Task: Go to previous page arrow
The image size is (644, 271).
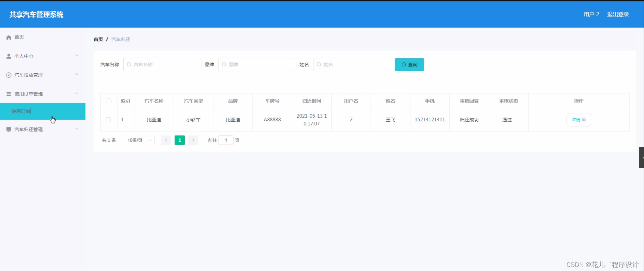Action: (166, 140)
